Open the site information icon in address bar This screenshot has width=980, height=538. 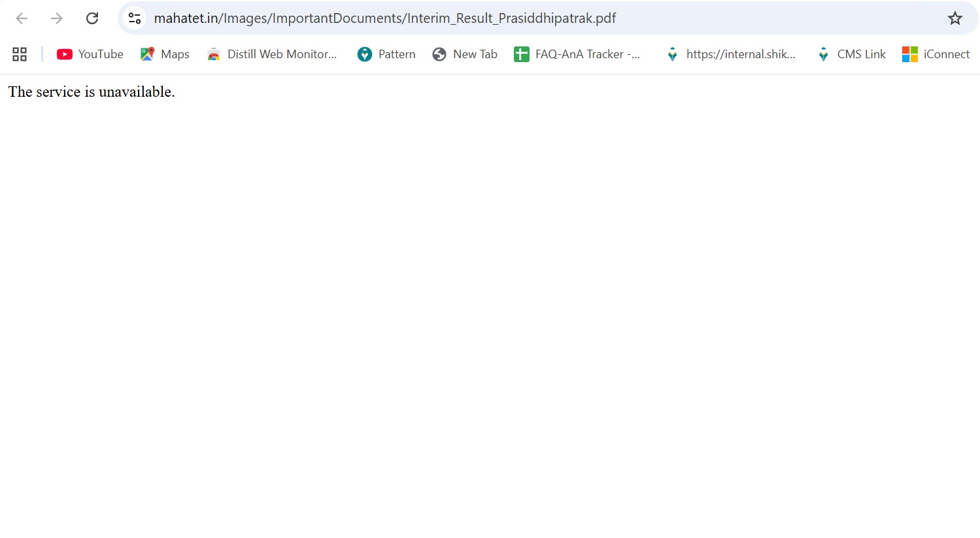135,18
